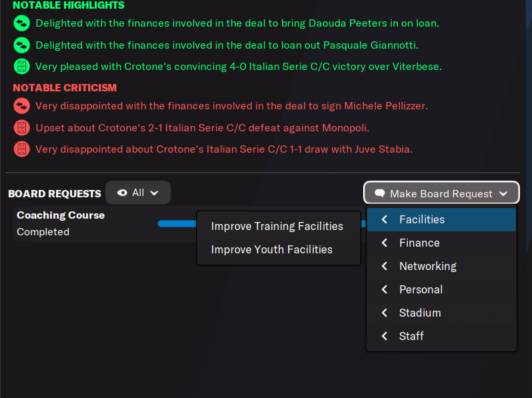This screenshot has height=398, width=532.
Task: Open the Finance request category
Action: (x=419, y=243)
